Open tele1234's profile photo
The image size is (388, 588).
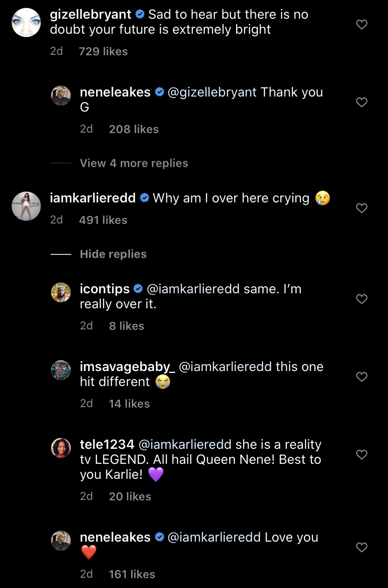coord(61,448)
